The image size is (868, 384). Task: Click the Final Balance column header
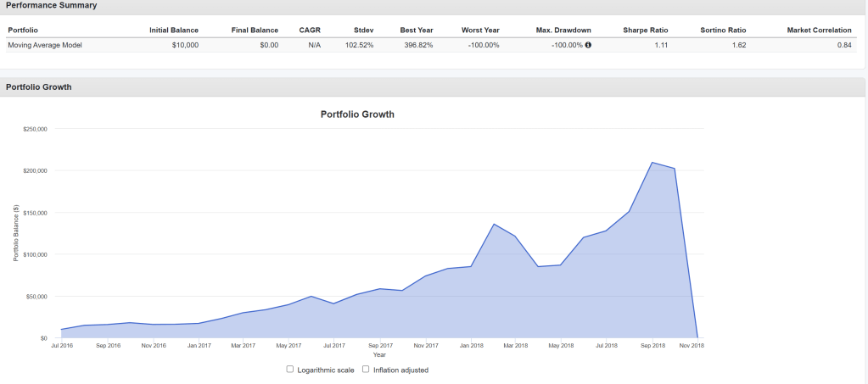pos(255,31)
